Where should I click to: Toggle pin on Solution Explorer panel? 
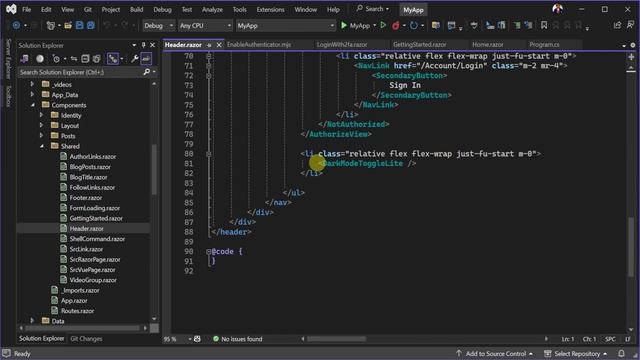coord(143,45)
